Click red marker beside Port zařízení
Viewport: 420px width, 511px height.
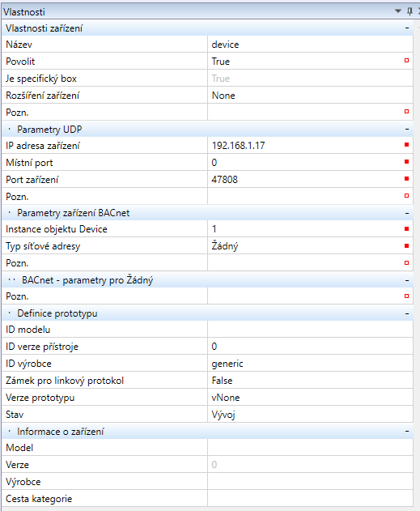[406, 179]
